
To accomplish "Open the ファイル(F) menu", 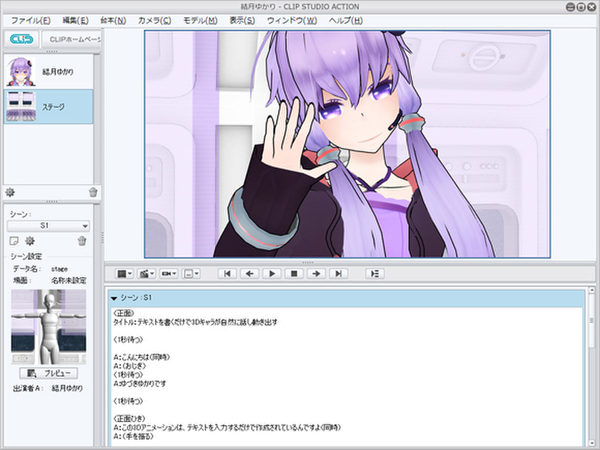I will pos(31,20).
